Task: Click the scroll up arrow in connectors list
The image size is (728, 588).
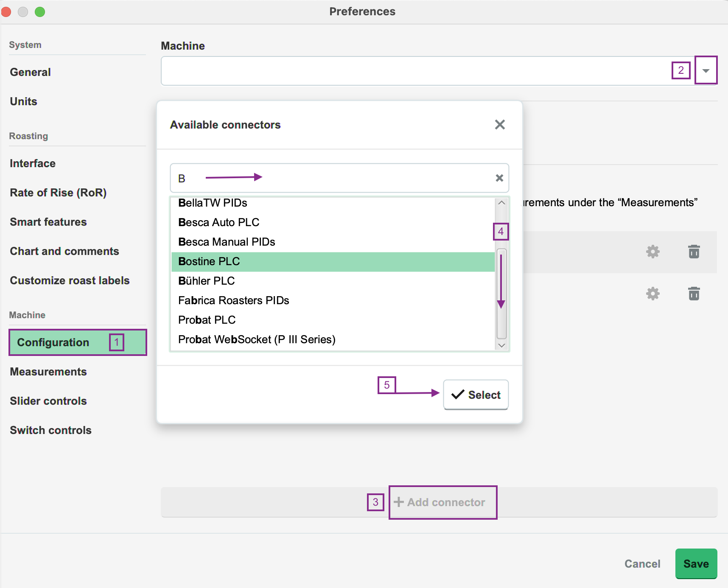Action: click(x=501, y=203)
